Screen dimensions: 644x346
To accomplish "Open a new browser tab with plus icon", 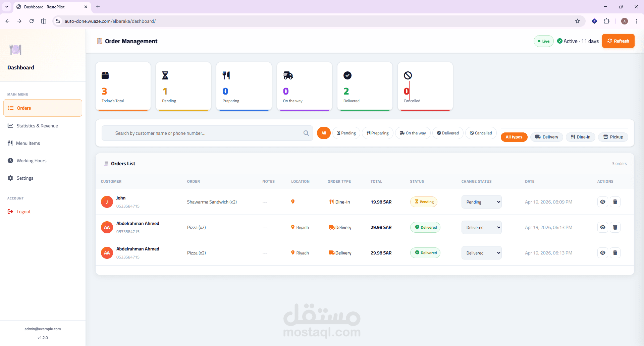I will point(98,7).
